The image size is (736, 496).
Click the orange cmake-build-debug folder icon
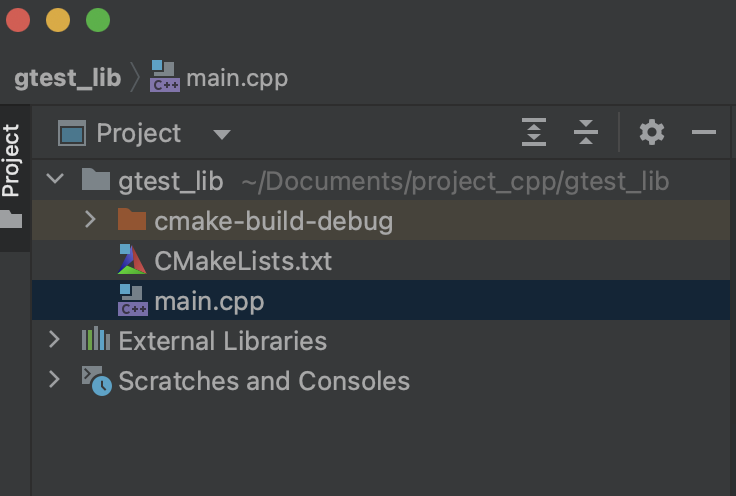132,220
